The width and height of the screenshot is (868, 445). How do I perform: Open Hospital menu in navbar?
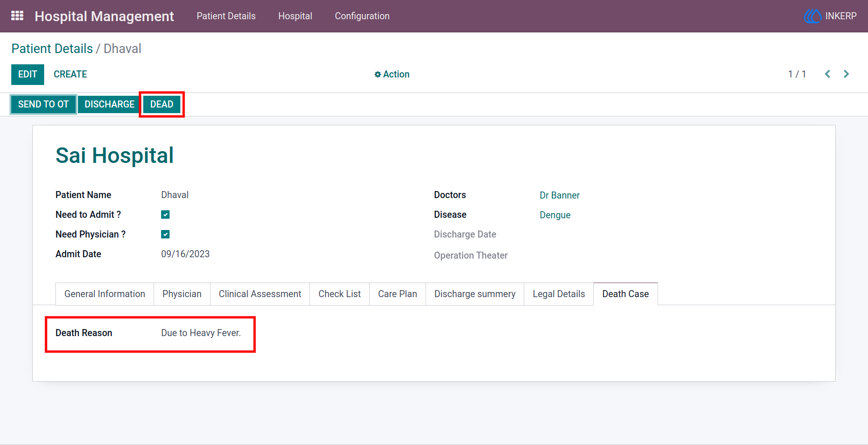click(x=295, y=16)
